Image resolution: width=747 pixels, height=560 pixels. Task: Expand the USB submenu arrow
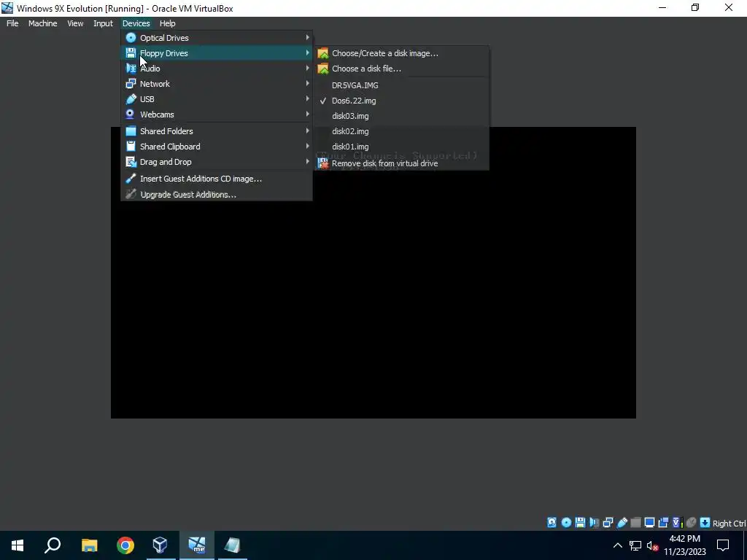click(307, 98)
